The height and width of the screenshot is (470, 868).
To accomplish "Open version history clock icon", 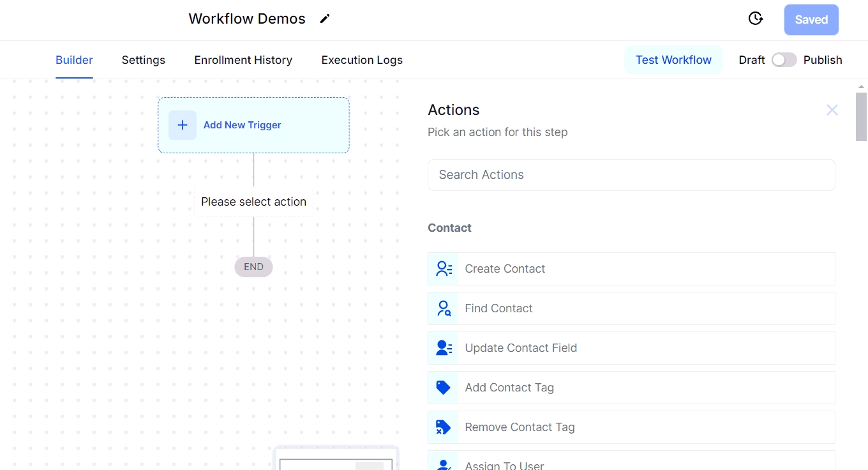I will pyautogui.click(x=756, y=19).
